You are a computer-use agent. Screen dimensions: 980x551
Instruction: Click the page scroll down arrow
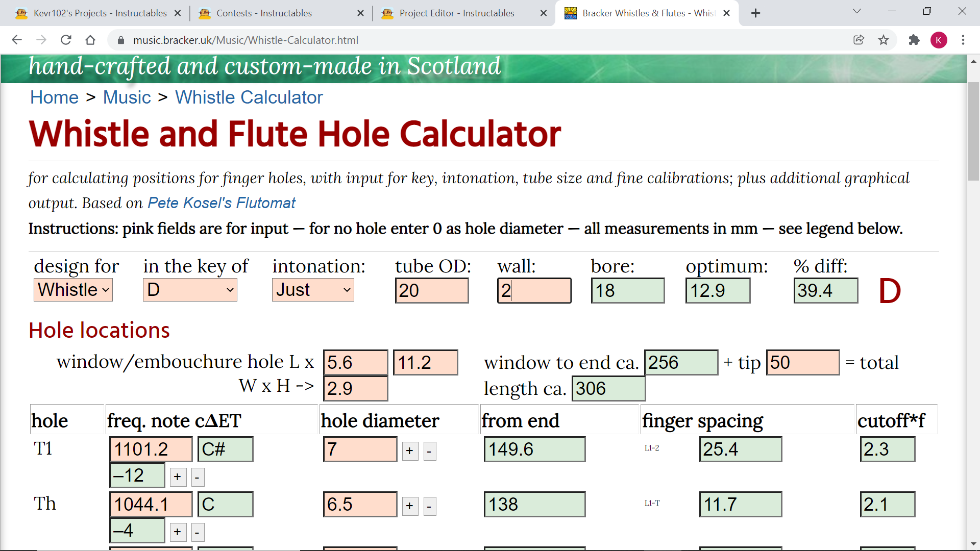[973, 544]
